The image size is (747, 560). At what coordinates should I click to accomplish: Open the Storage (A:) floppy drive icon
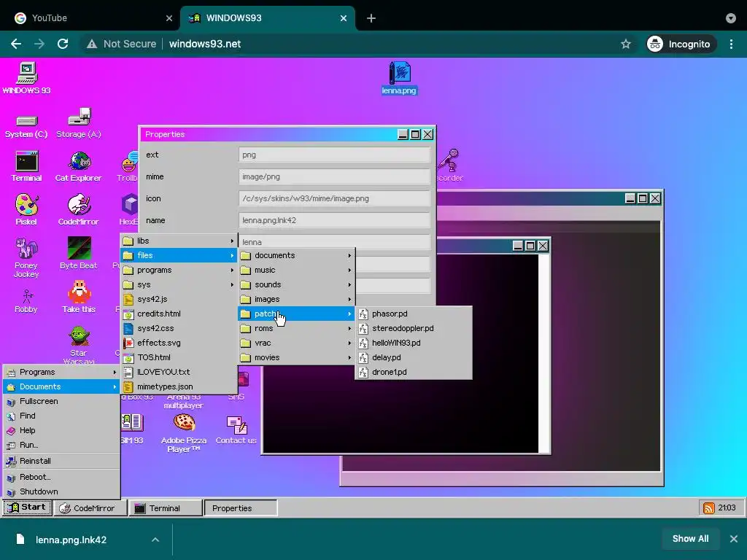tap(79, 122)
